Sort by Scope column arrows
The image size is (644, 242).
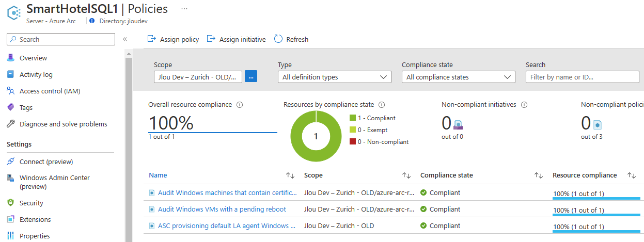coord(406,175)
